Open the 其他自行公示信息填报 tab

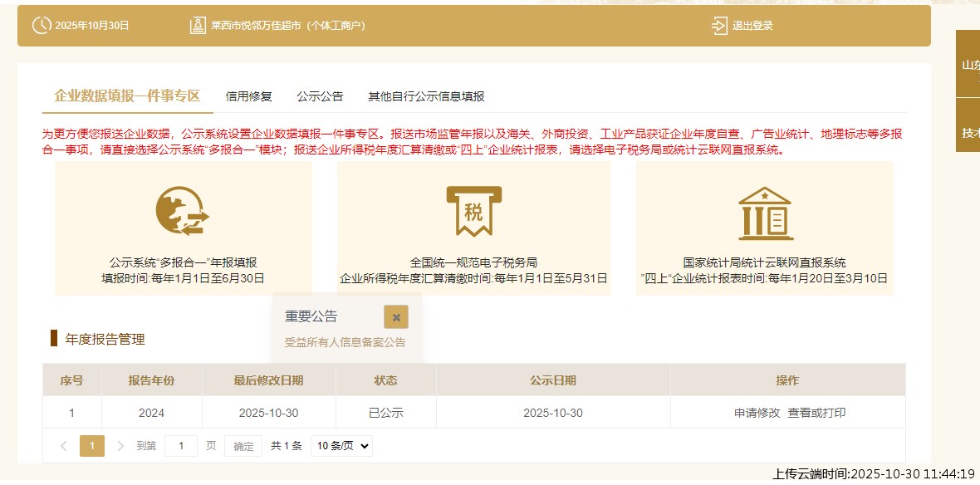pyautogui.click(x=426, y=96)
